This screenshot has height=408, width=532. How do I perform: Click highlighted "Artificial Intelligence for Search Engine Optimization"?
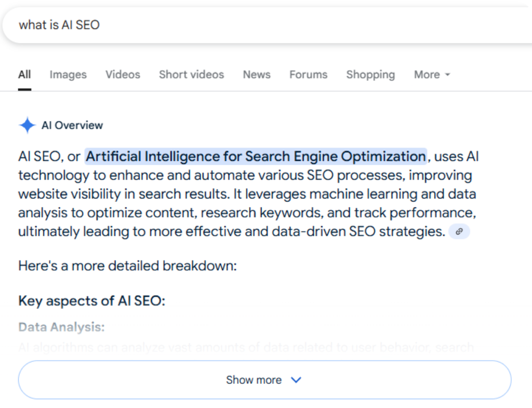click(x=256, y=156)
